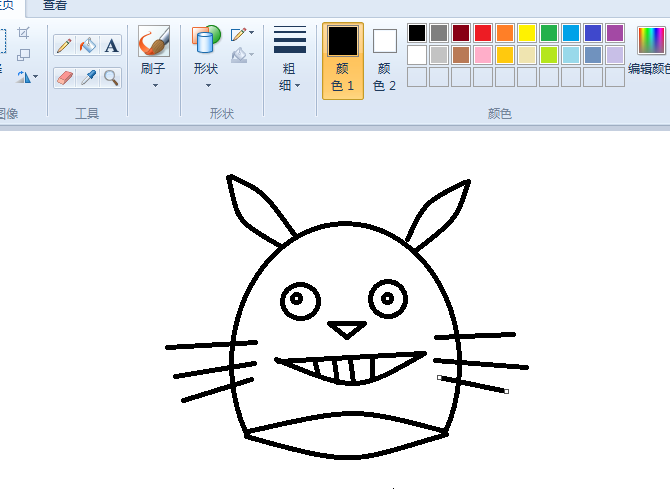Image resolution: width=670 pixels, height=491 pixels.
Task: Select the Fill with color bucket tool
Action: [88, 45]
